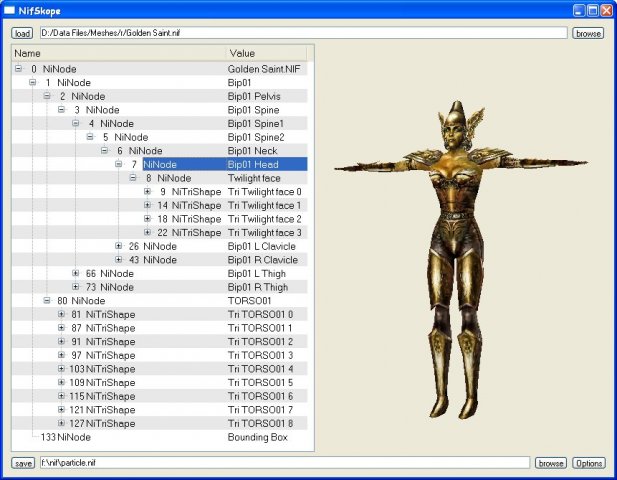
Task: Click the load button
Action: [x=22, y=33]
